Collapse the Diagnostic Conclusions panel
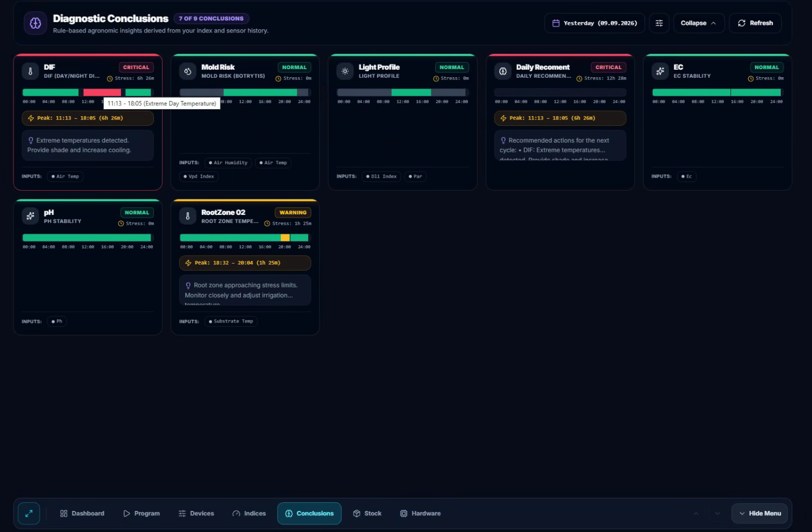 point(699,23)
